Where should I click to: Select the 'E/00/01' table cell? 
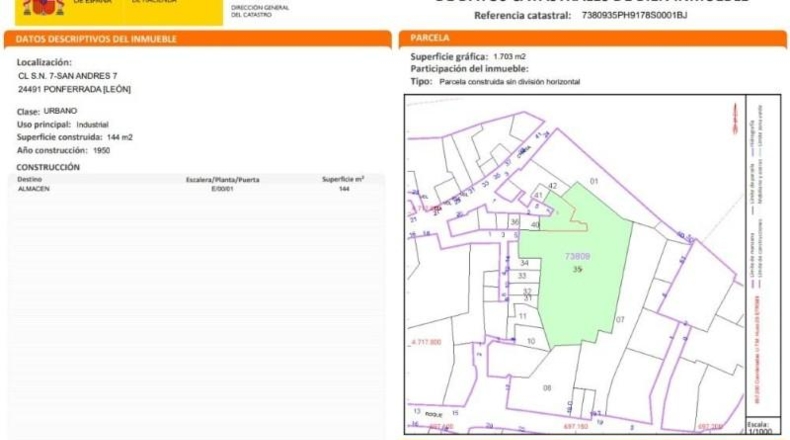[x=223, y=189]
